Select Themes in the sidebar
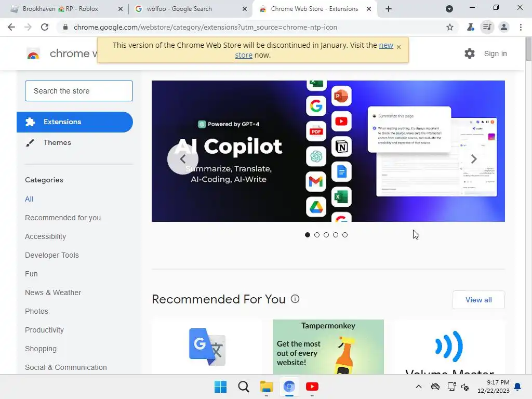Viewport: 532px width, 399px height. (x=57, y=142)
